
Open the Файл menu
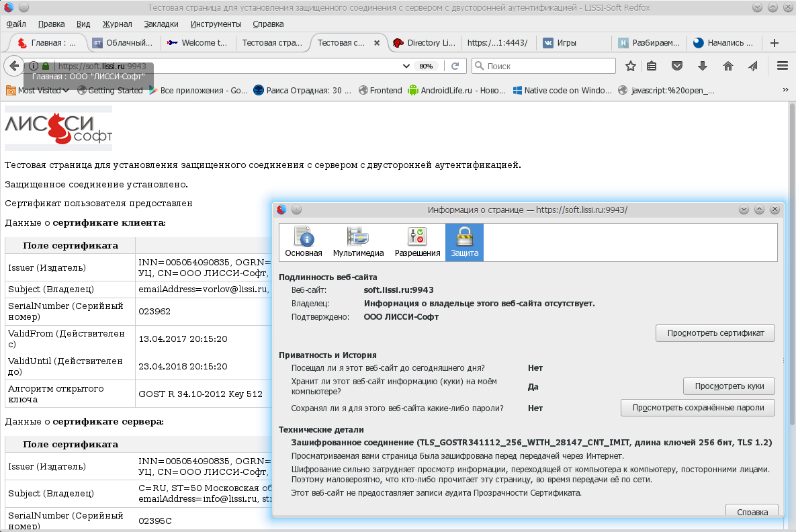coord(16,24)
